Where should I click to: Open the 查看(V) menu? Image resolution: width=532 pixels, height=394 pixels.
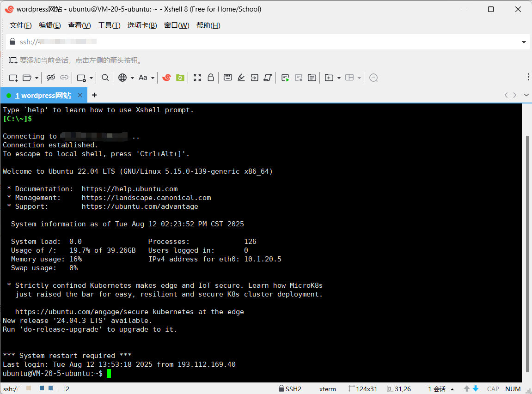tap(79, 25)
